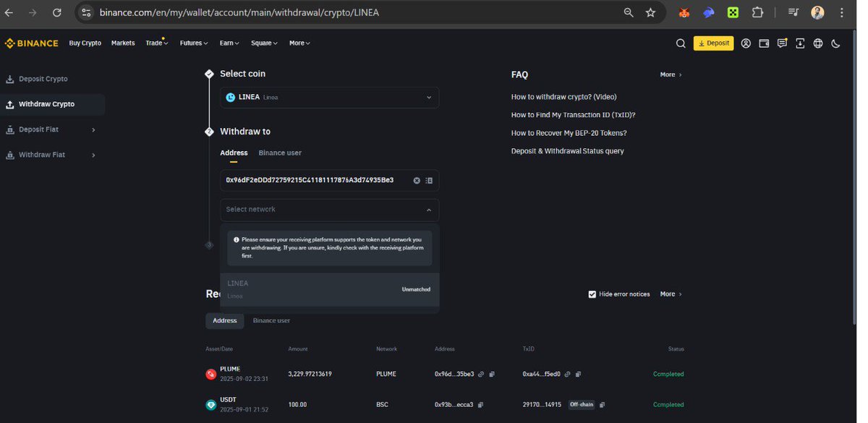This screenshot has width=868, height=423.
Task: Copy the USDT TxID 29170...14915
Action: (603, 405)
